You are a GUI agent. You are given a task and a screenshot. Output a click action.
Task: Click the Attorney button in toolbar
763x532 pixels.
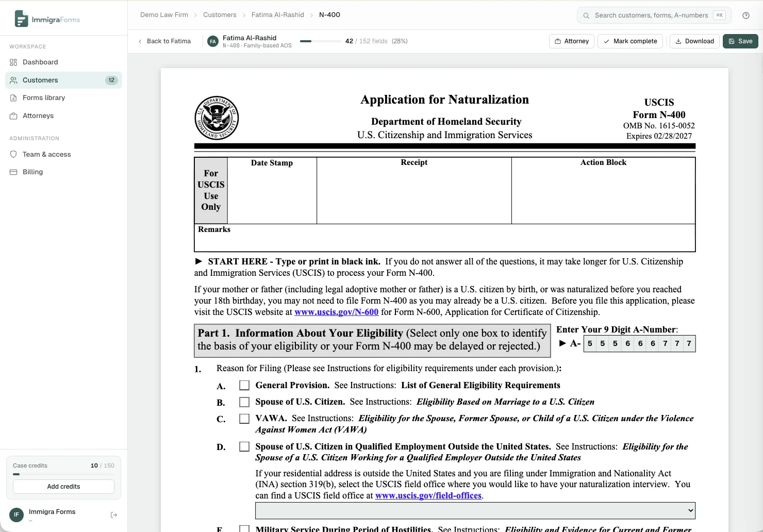pos(572,41)
